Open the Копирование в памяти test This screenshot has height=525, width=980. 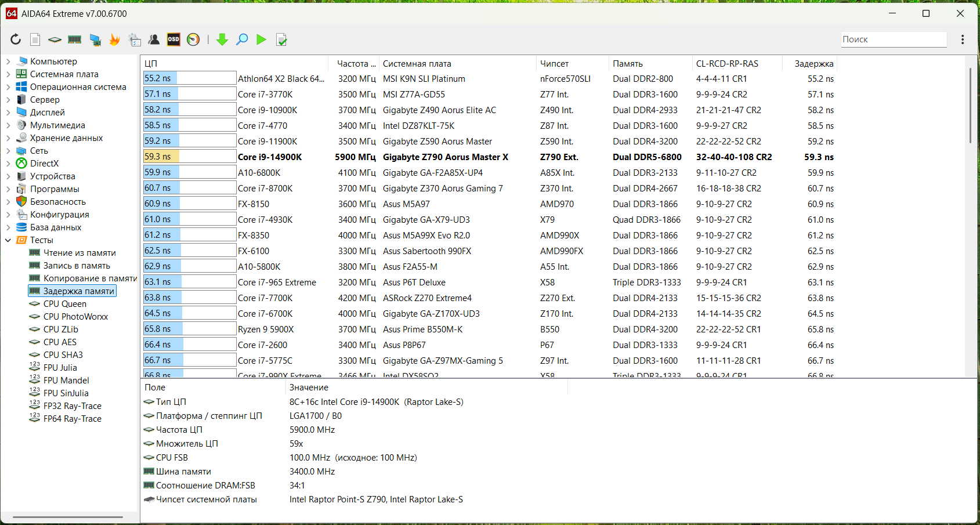[x=90, y=278]
